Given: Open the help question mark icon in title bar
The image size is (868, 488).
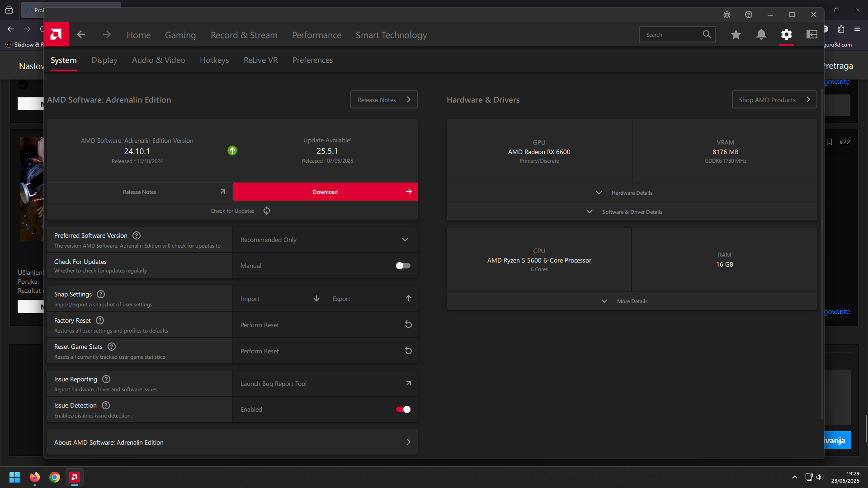Looking at the screenshot, I should [x=749, y=14].
